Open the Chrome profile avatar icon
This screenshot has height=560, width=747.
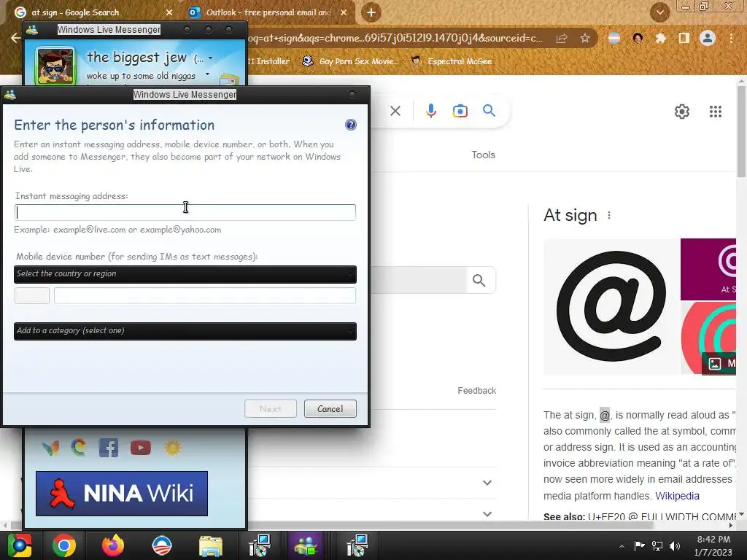tap(708, 38)
